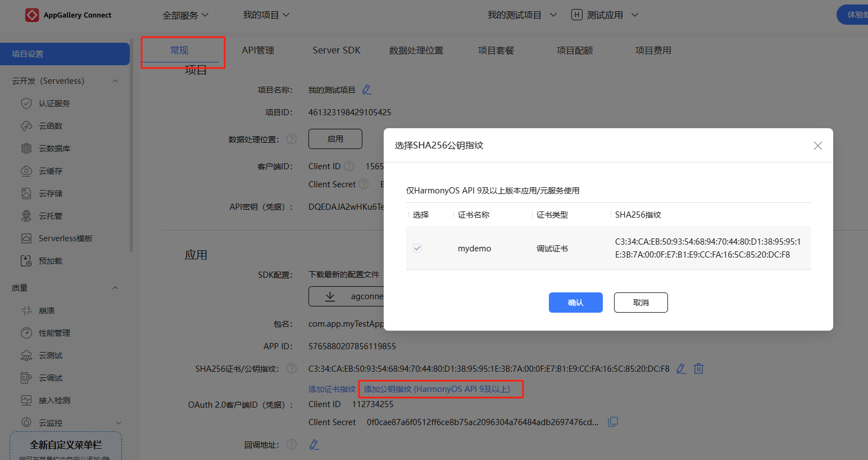Switch to the API管理 tab

258,51
